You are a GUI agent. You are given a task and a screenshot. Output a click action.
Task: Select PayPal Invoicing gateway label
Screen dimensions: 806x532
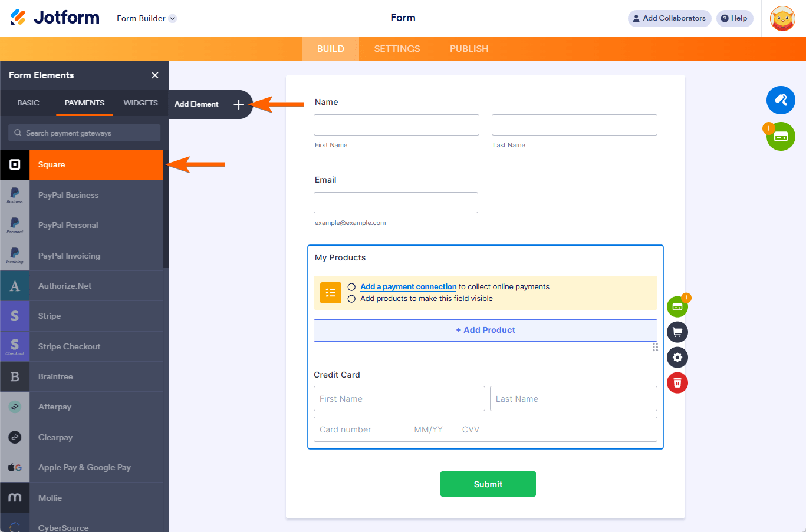click(69, 256)
